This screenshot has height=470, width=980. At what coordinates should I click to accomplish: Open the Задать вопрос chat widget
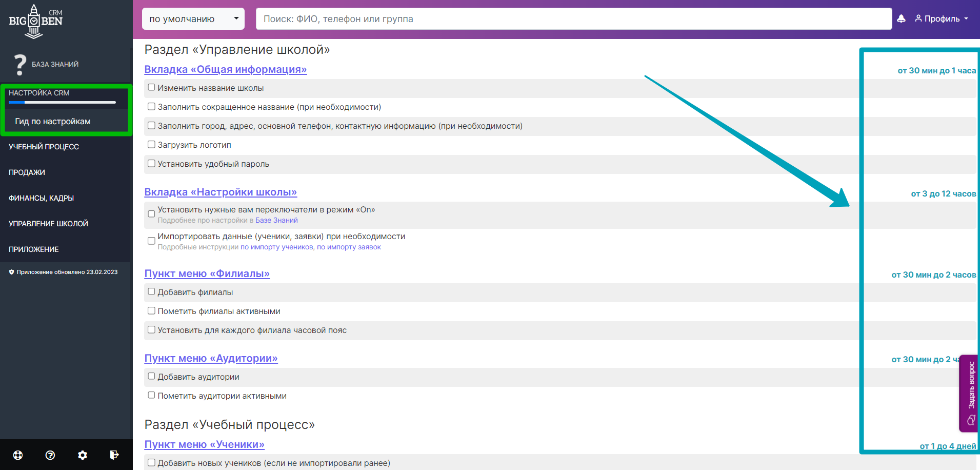coord(970,393)
